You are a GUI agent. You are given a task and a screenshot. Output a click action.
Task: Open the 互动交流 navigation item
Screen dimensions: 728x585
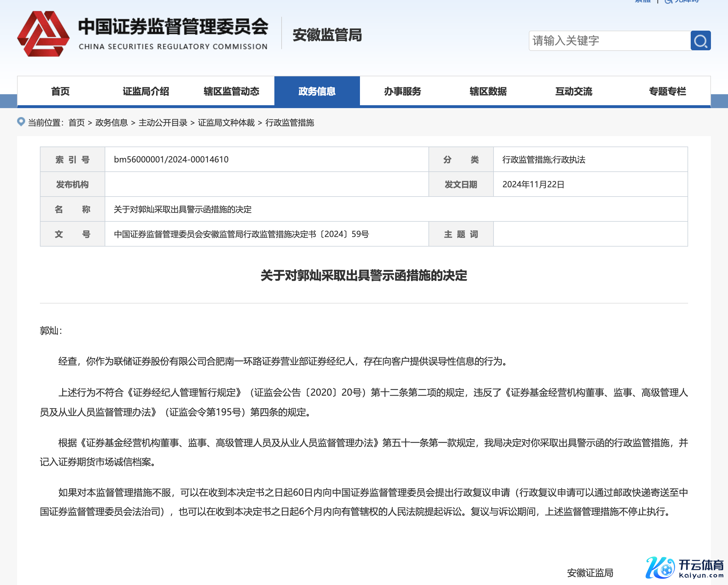pos(573,91)
